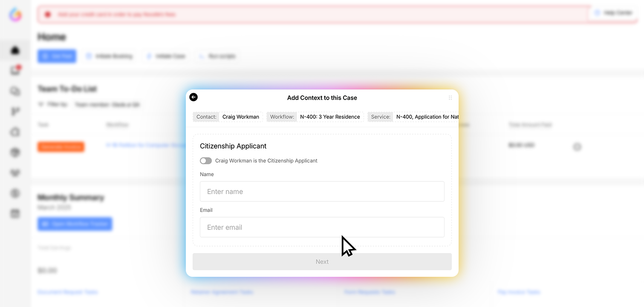Click the drag handle dots on the dialog
This screenshot has height=307, width=644.
450,98
